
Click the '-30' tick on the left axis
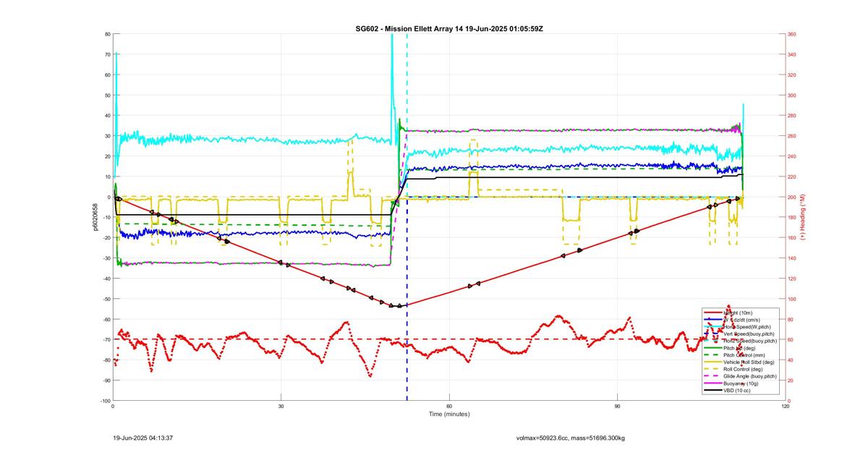click(106, 258)
